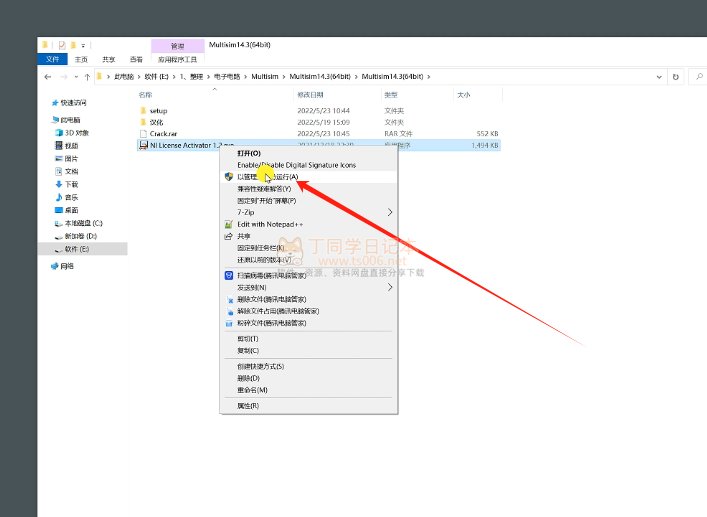The image size is (707, 517).
Task: Click the 下载 folder icon in sidebar
Action: click(57, 184)
